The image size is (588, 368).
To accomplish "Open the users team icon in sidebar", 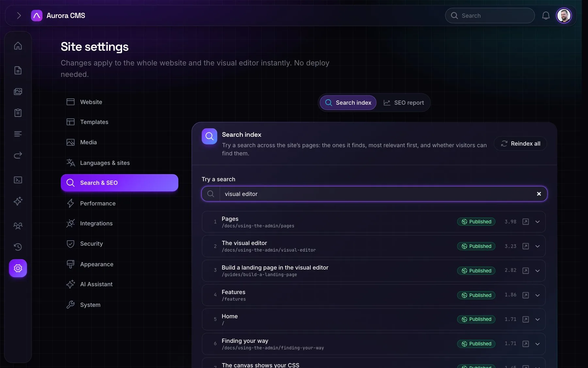I will pyautogui.click(x=18, y=226).
